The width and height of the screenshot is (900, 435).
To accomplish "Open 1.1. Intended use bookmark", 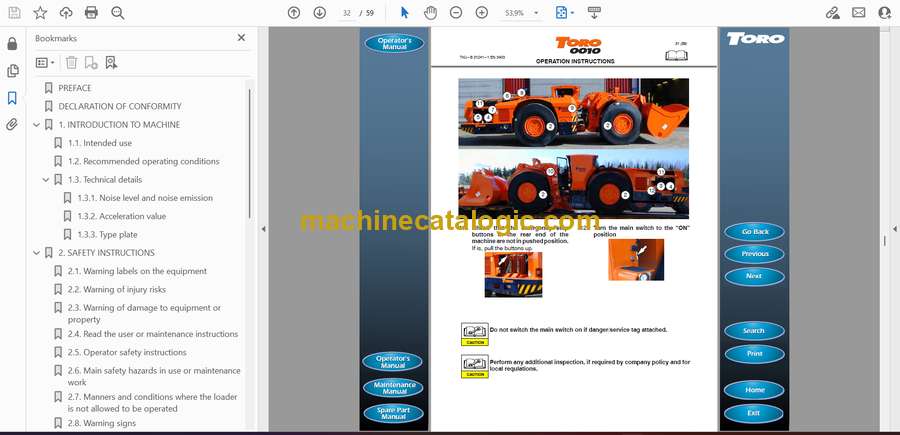I will [x=100, y=143].
